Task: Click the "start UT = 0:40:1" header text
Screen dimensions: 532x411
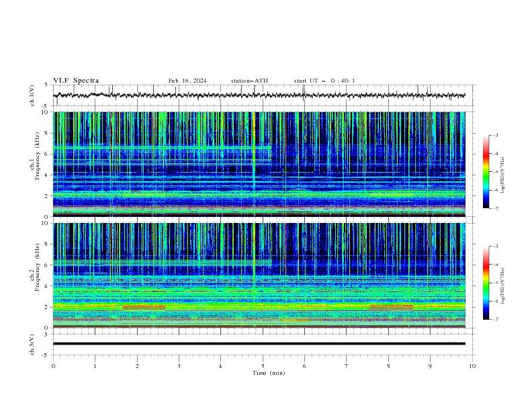Action: (324, 81)
